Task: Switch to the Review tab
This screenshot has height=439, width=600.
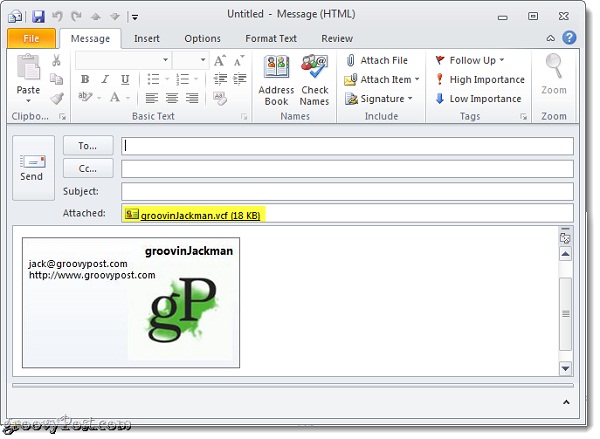Action: tap(337, 39)
